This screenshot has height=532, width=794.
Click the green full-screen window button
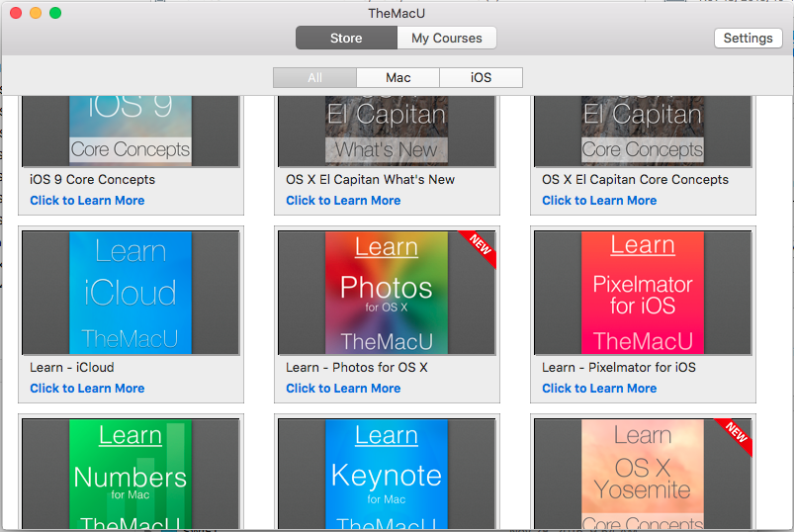click(55, 13)
